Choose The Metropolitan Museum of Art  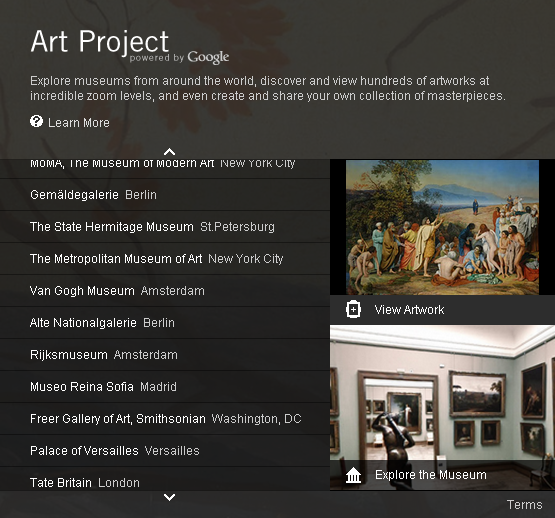click(165, 259)
